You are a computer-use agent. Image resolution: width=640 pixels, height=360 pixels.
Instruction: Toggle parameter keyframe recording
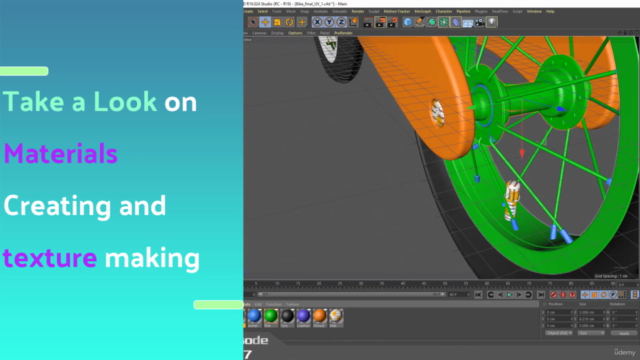click(613, 295)
